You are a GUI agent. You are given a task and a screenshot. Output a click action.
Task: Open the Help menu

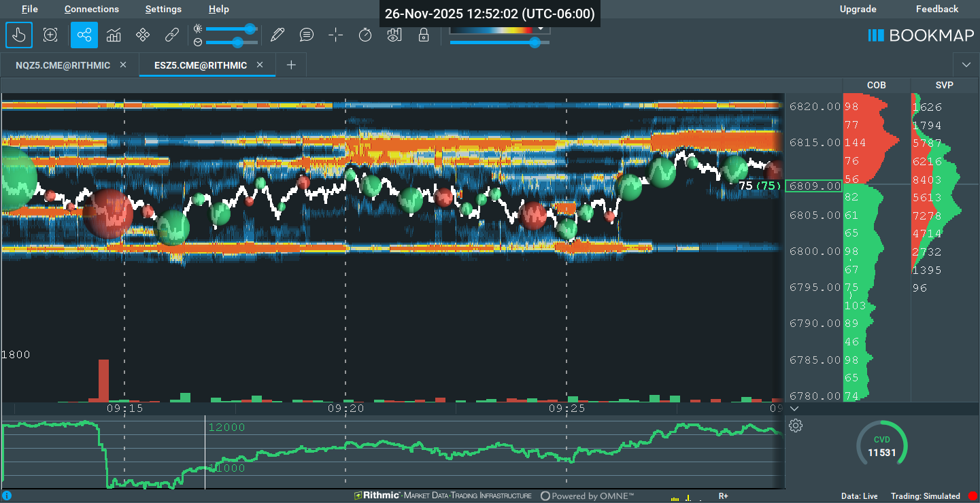tap(219, 9)
